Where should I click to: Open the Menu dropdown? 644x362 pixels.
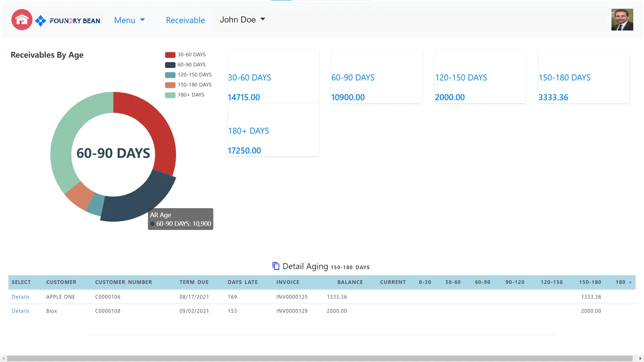click(x=129, y=20)
